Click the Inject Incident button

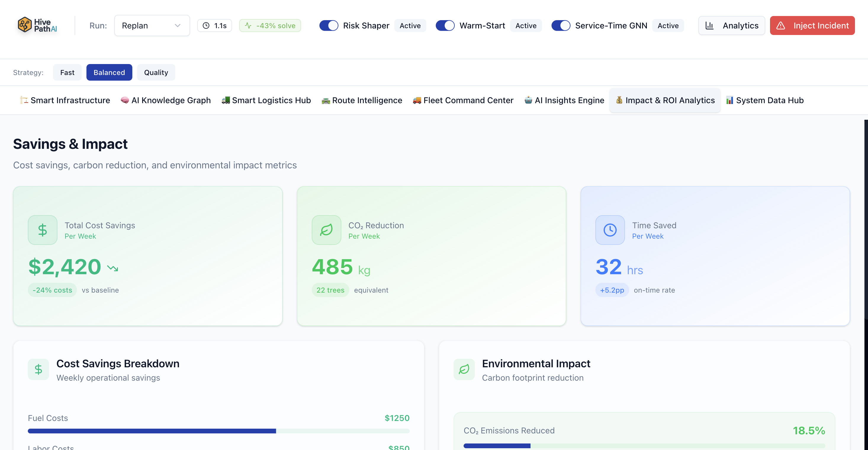click(x=812, y=25)
